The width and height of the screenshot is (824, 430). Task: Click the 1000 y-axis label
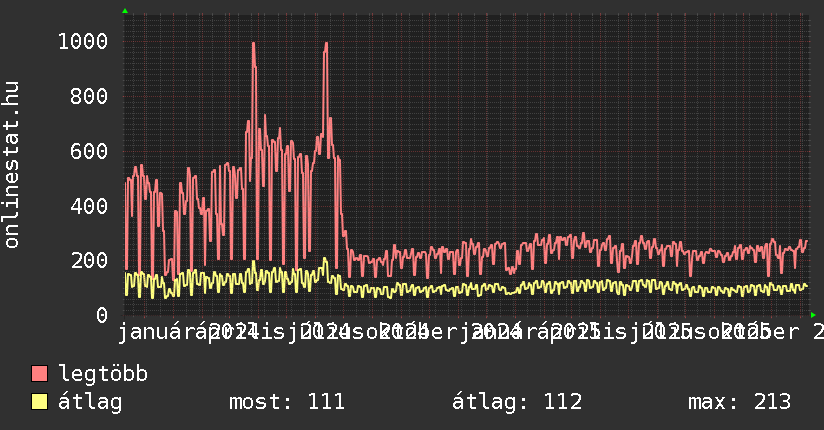[83, 42]
